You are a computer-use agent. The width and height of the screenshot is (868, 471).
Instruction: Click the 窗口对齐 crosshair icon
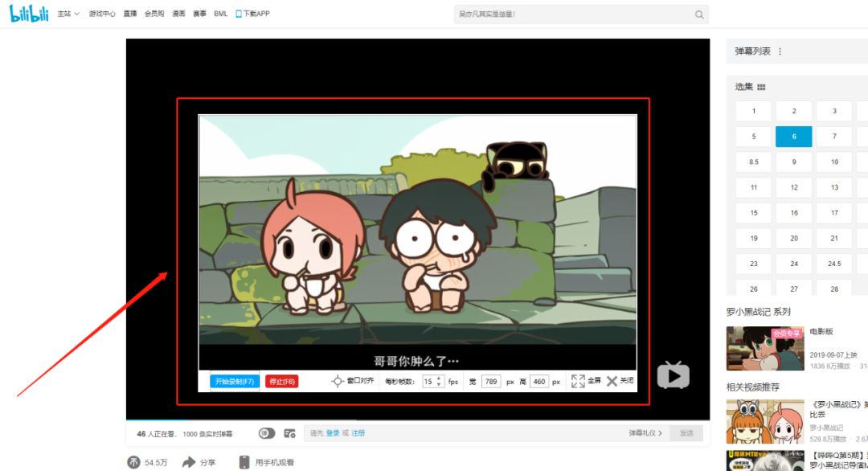(337, 381)
